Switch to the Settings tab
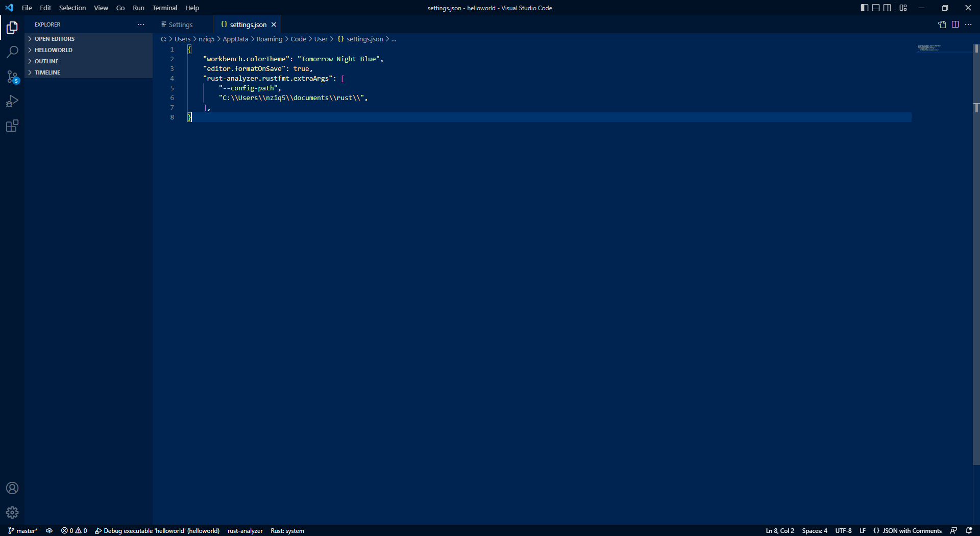This screenshot has width=980, height=536. click(x=183, y=25)
